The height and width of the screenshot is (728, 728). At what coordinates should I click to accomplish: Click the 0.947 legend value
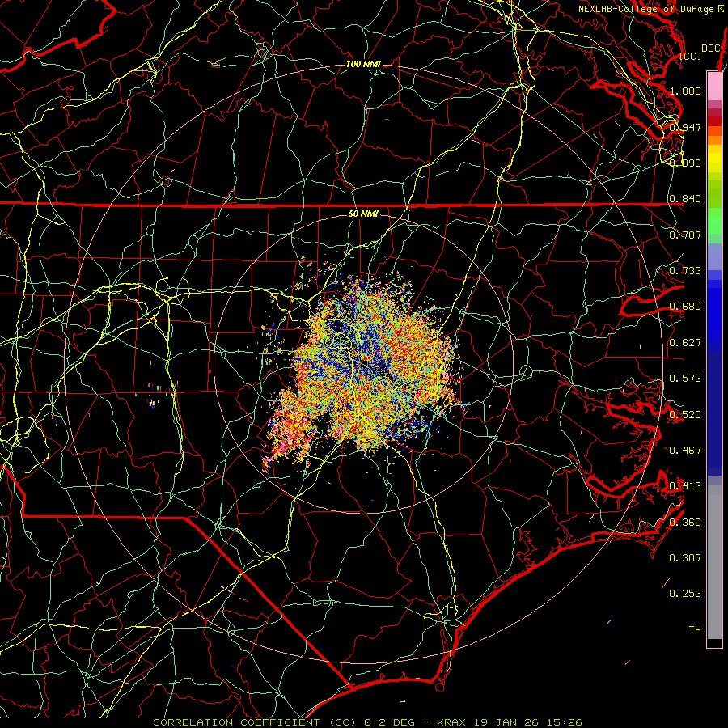point(685,127)
